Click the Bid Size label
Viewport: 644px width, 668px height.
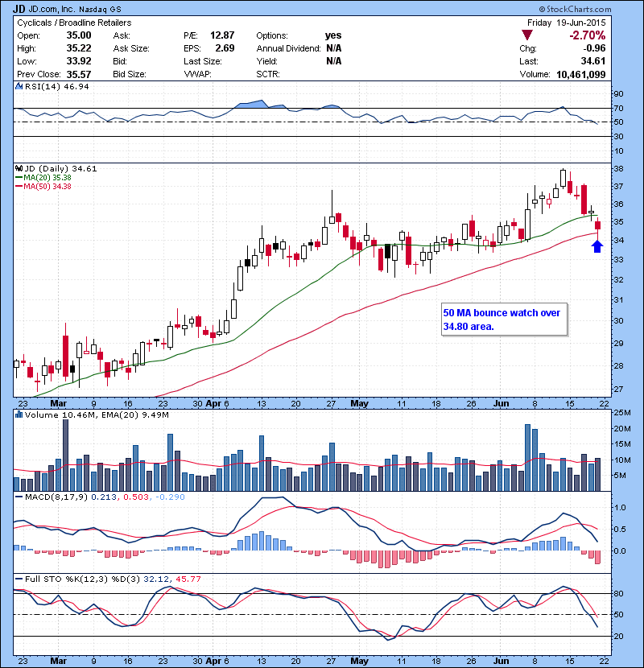pos(130,74)
